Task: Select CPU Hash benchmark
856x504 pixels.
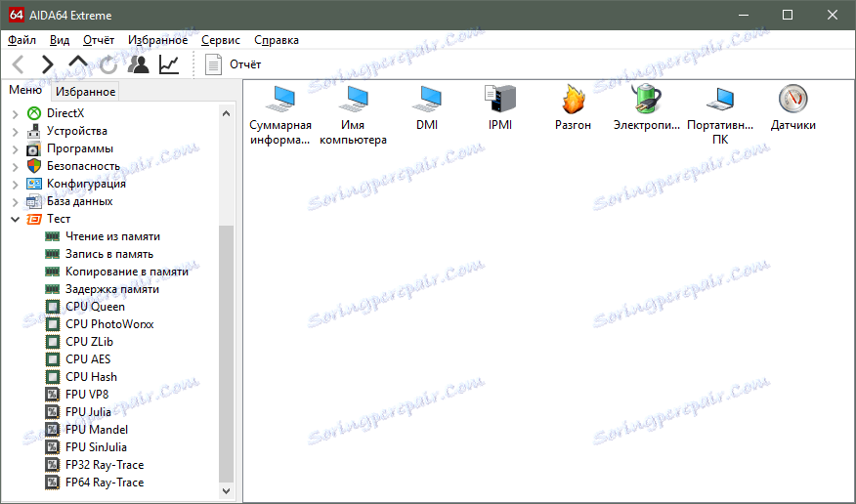Action: tap(91, 377)
